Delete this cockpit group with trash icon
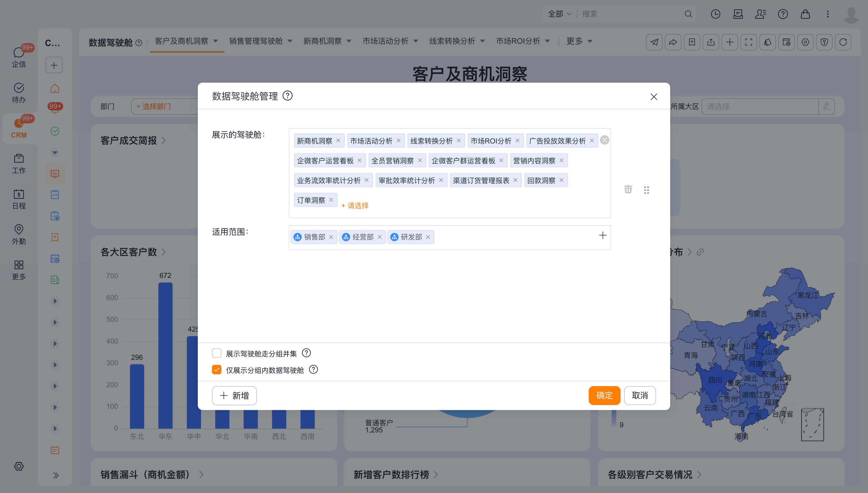This screenshot has height=493, width=868. pos(628,189)
